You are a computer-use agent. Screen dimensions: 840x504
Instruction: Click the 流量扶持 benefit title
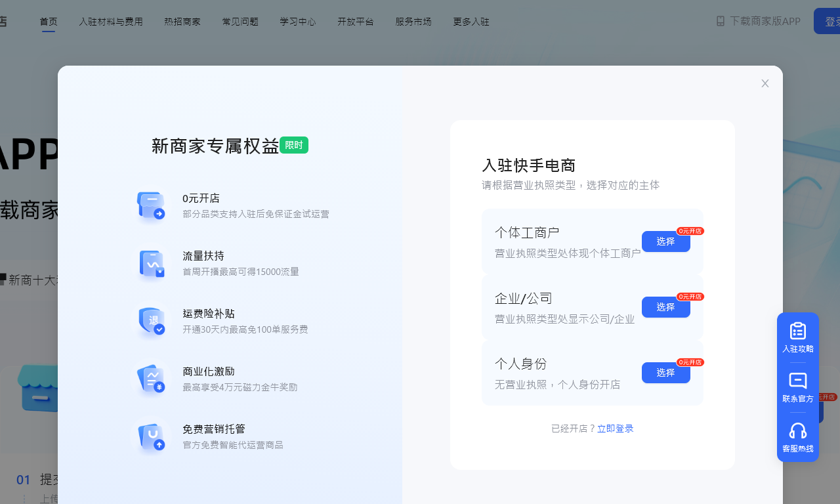point(203,256)
